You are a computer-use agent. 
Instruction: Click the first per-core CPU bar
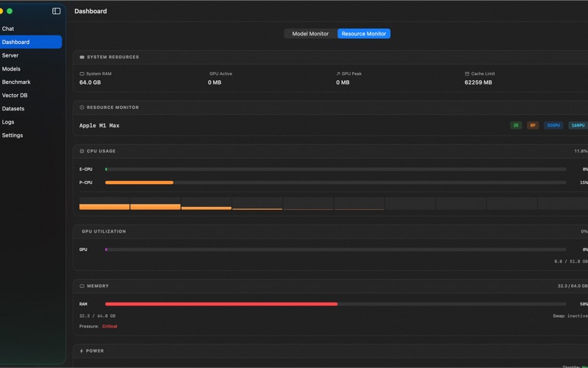104,204
